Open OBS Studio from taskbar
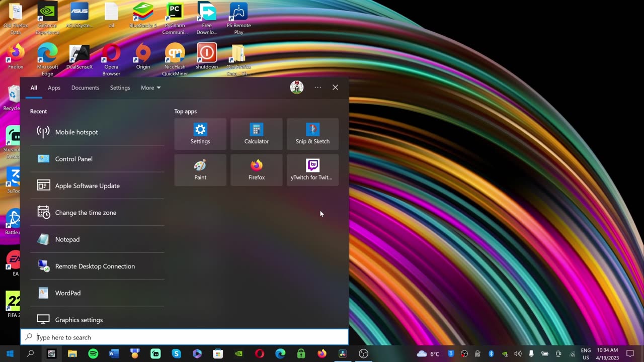The width and height of the screenshot is (644, 362). [363, 354]
